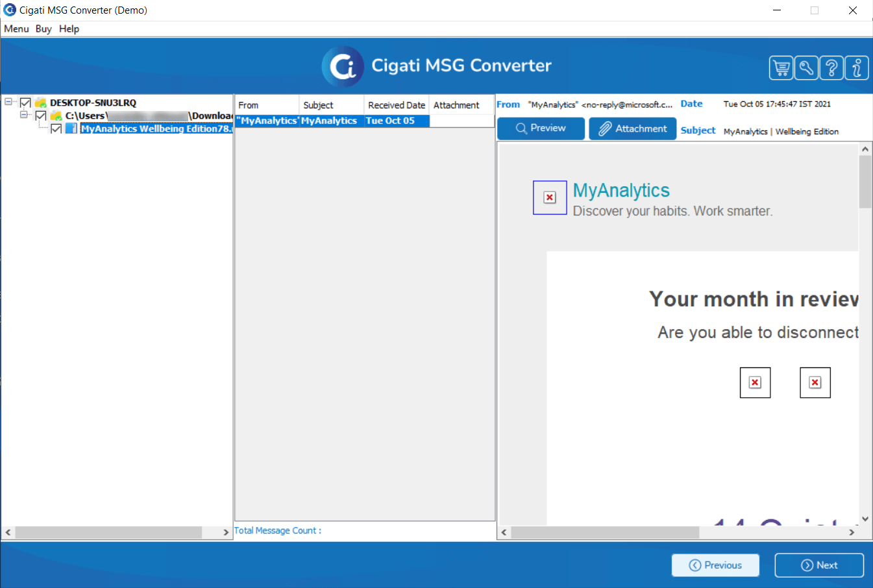Select the MyAnalytics Wellbeing Edition78 tree item
The height and width of the screenshot is (588, 873).
coord(156,129)
